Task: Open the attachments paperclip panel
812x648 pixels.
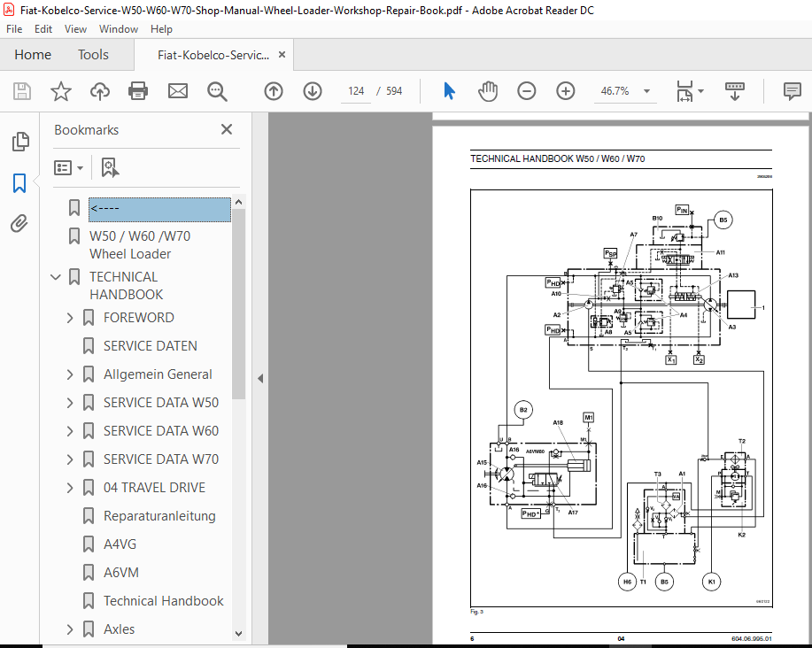Action: (19, 224)
